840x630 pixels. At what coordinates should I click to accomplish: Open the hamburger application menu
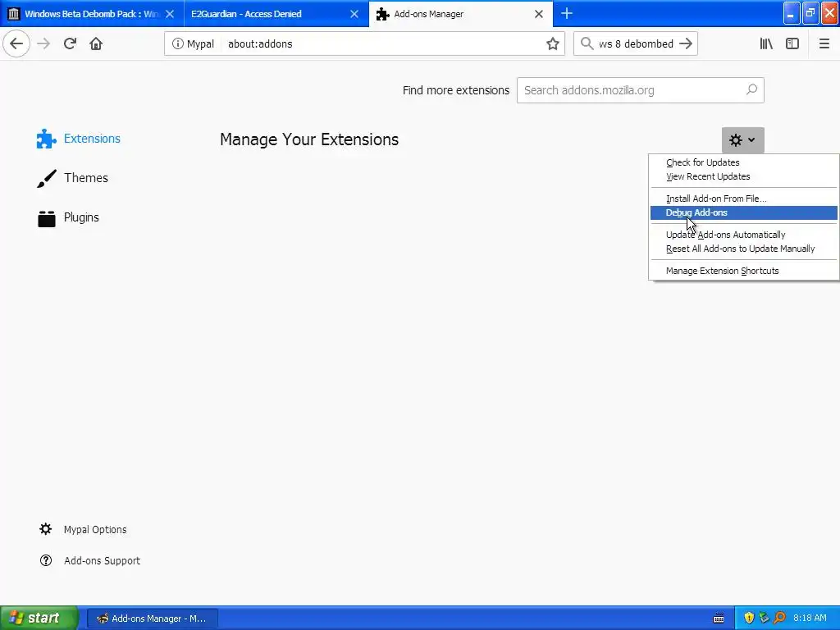tap(824, 43)
